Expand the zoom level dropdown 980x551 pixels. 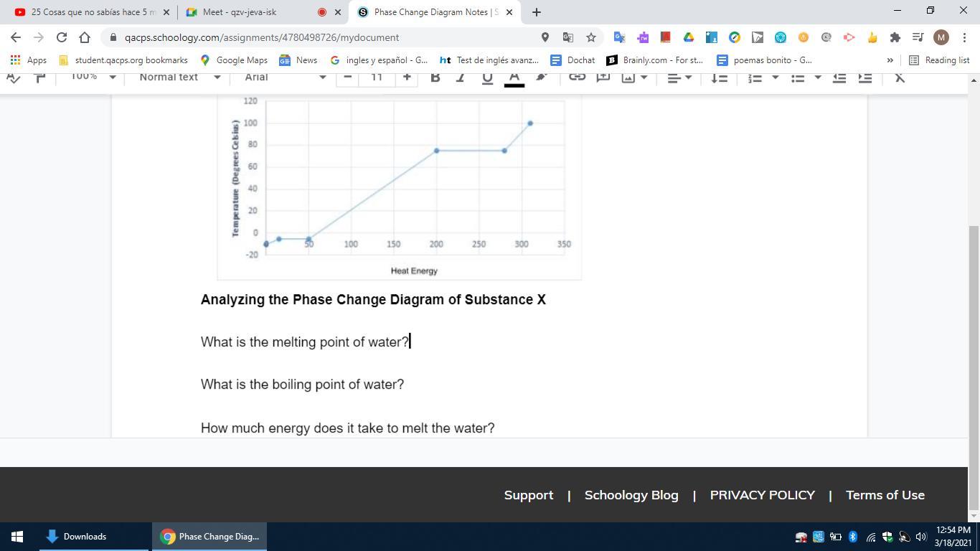point(93,77)
